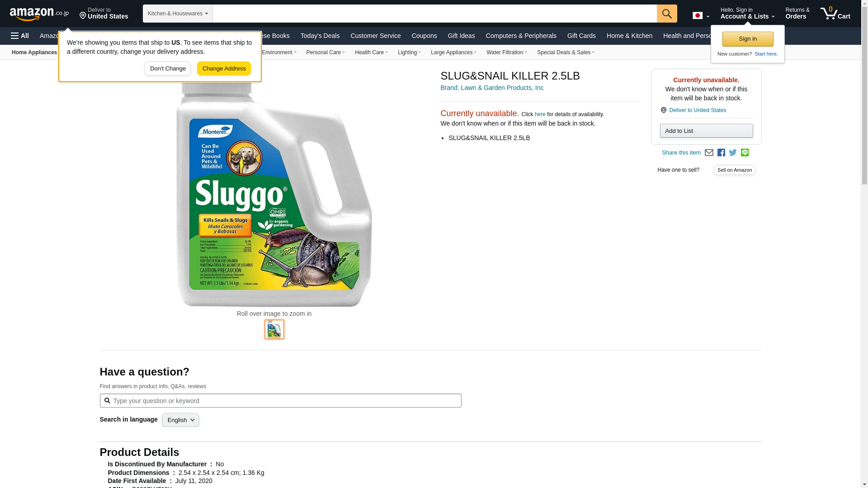Image resolution: width=868 pixels, height=488 pixels.
Task: Share this item on Facebook
Action: [x=721, y=153]
